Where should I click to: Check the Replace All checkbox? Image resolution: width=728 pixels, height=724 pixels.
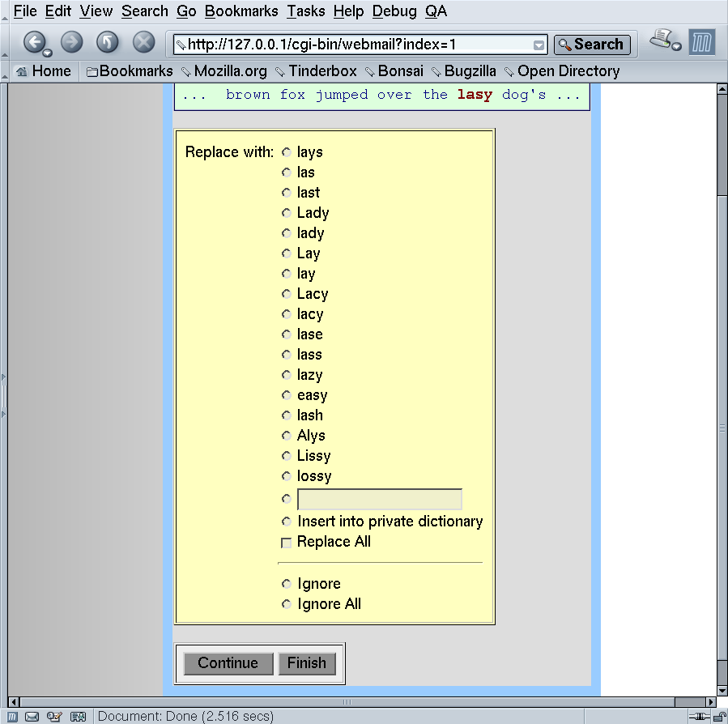tap(287, 543)
